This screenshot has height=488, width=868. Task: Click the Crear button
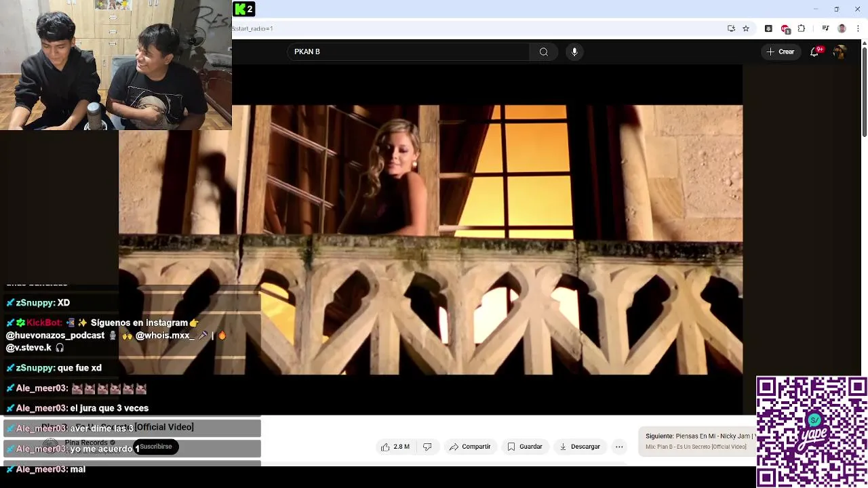pos(780,52)
